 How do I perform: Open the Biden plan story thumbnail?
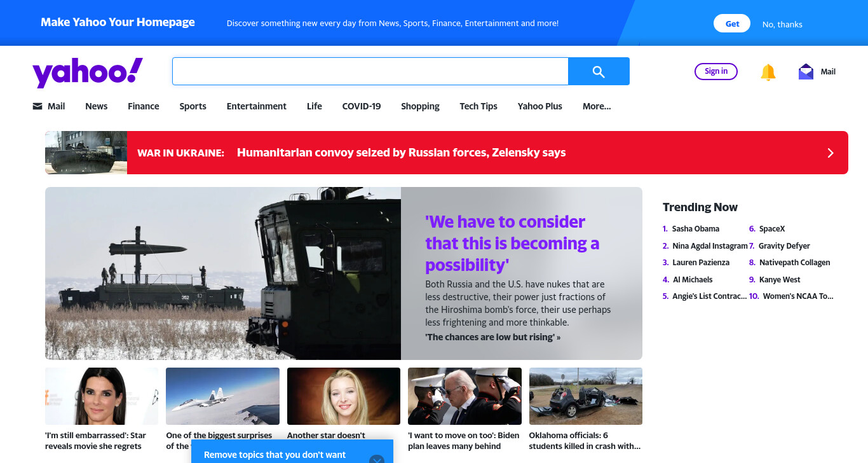click(465, 396)
